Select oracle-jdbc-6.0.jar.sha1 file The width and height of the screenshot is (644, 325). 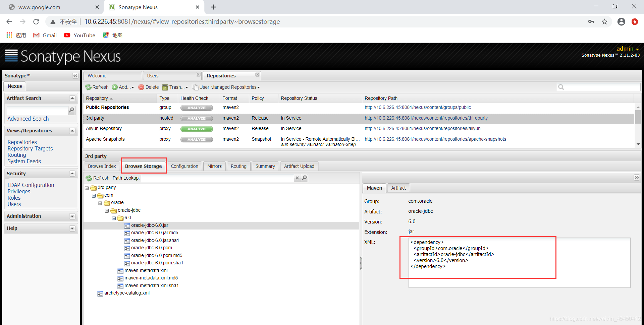pyautogui.click(x=155, y=240)
